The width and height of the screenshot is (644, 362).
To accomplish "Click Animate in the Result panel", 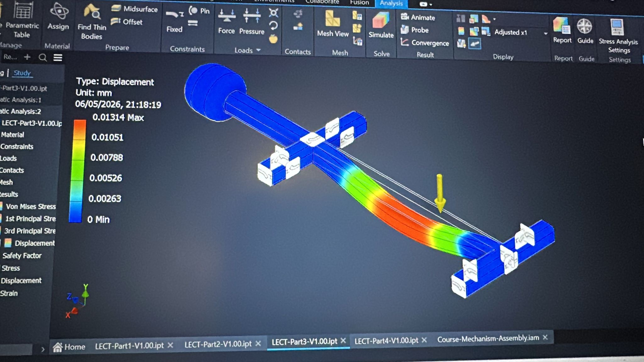I will 418,17.
